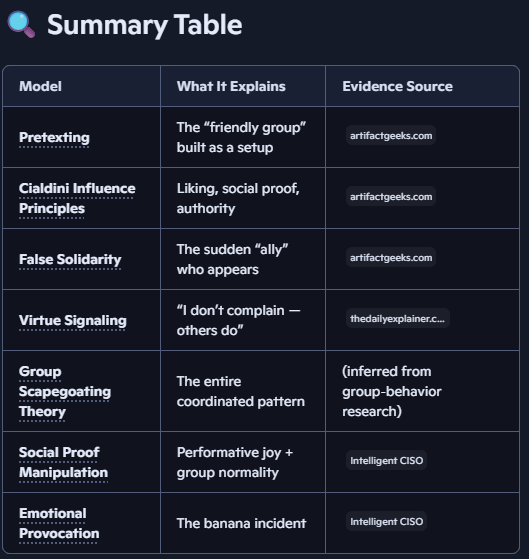Open the Cialdini Influence Principles term
This screenshot has width=529, height=559.
point(77,198)
